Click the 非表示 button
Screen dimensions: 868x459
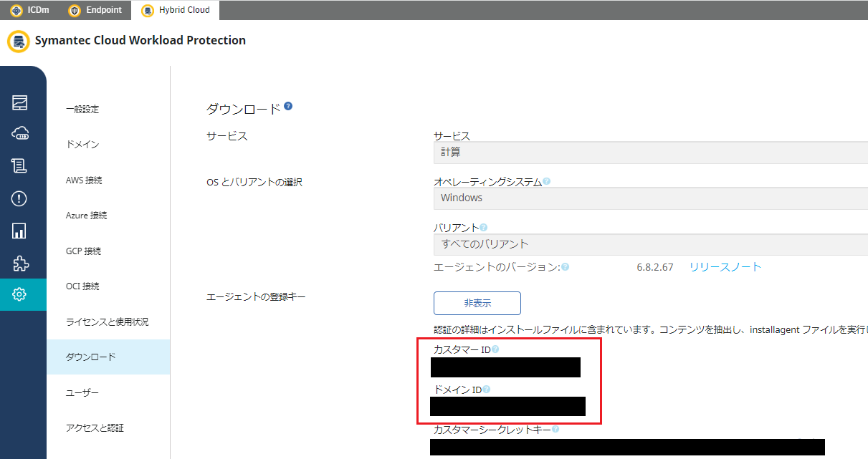[x=477, y=303]
